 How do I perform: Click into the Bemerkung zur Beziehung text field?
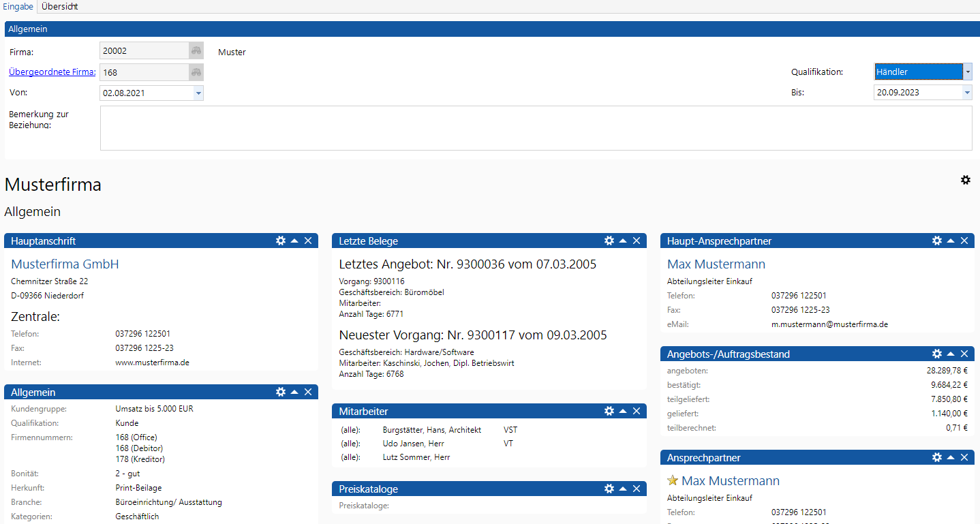[536, 127]
